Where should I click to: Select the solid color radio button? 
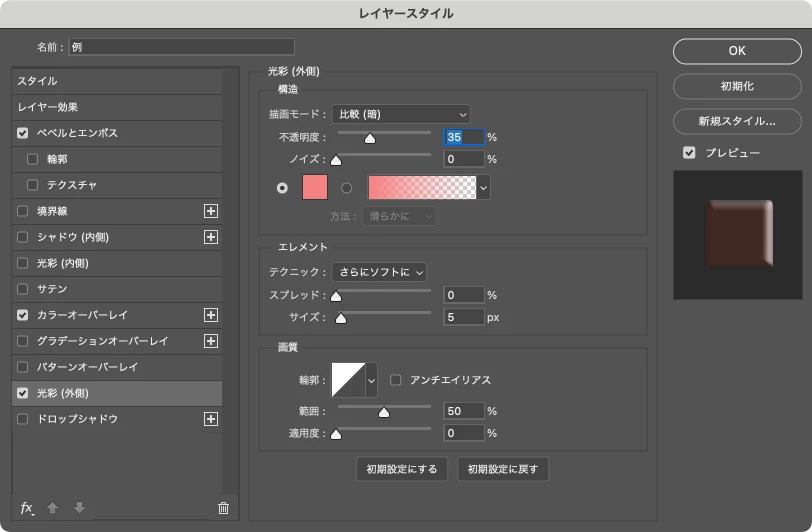tap(282, 188)
